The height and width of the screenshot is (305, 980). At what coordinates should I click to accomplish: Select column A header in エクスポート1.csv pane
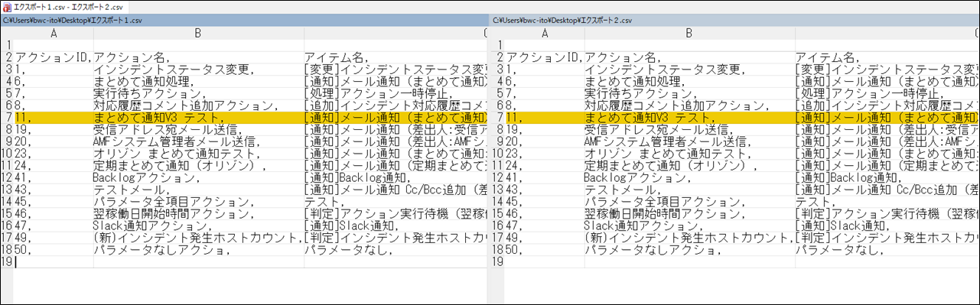coord(54,33)
